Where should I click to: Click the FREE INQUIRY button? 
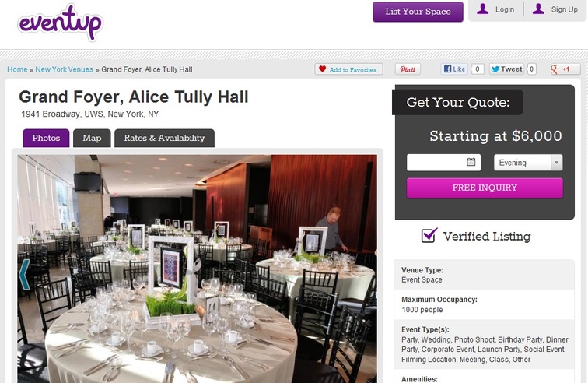[x=485, y=188]
